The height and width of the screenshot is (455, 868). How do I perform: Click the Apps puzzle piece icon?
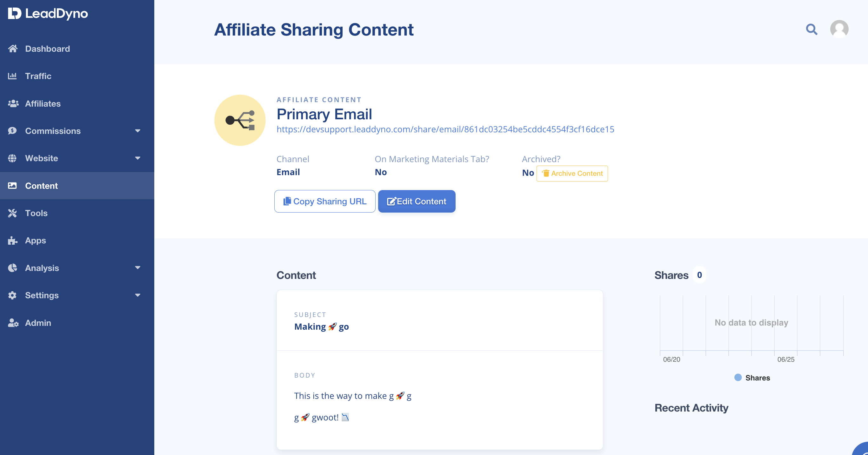pyautogui.click(x=12, y=241)
